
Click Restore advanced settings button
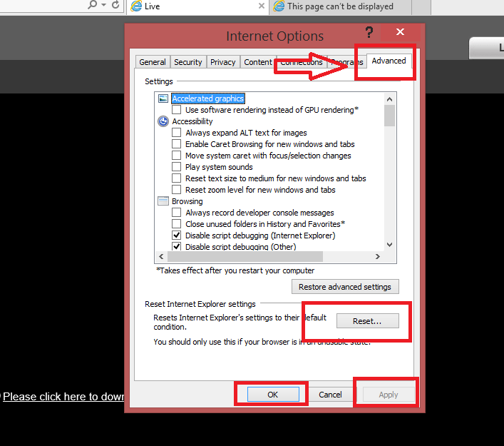click(x=345, y=286)
